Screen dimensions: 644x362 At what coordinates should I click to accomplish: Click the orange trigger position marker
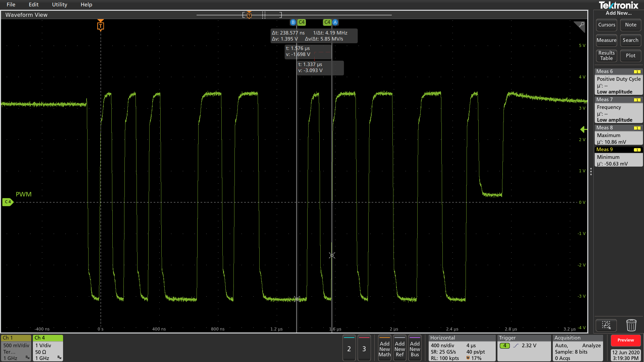tap(100, 26)
